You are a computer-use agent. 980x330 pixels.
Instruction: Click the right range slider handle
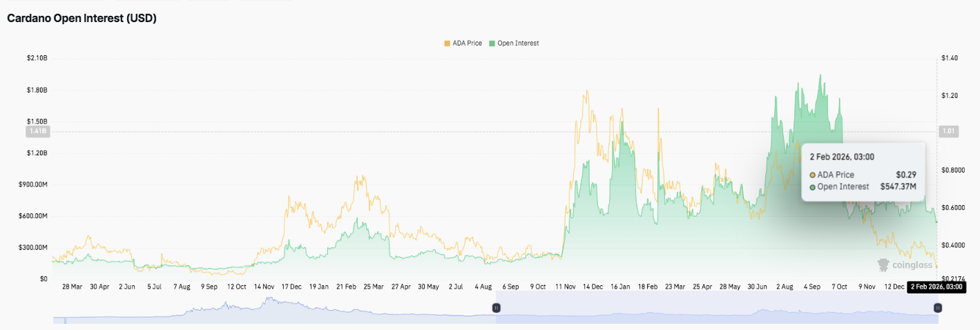(x=937, y=308)
